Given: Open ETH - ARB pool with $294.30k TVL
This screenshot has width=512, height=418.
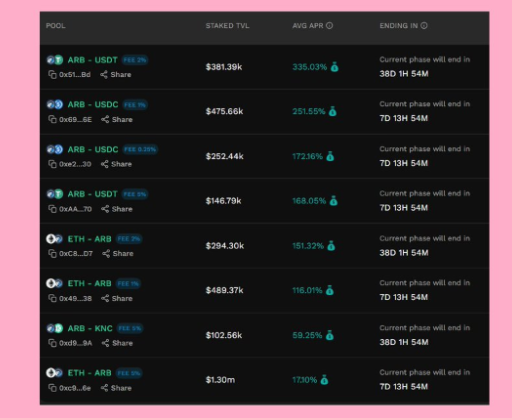Looking at the screenshot, I should tap(89, 239).
